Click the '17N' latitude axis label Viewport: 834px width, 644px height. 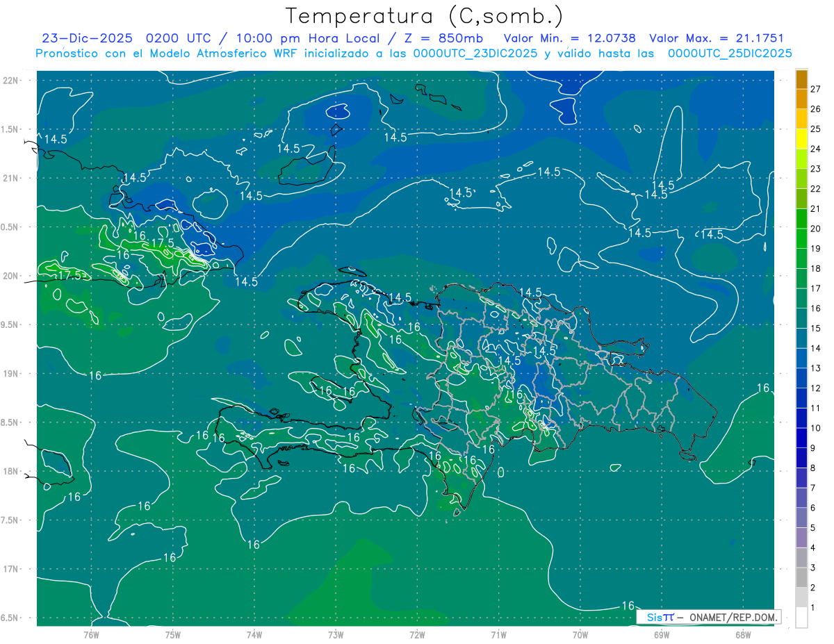click(x=11, y=569)
